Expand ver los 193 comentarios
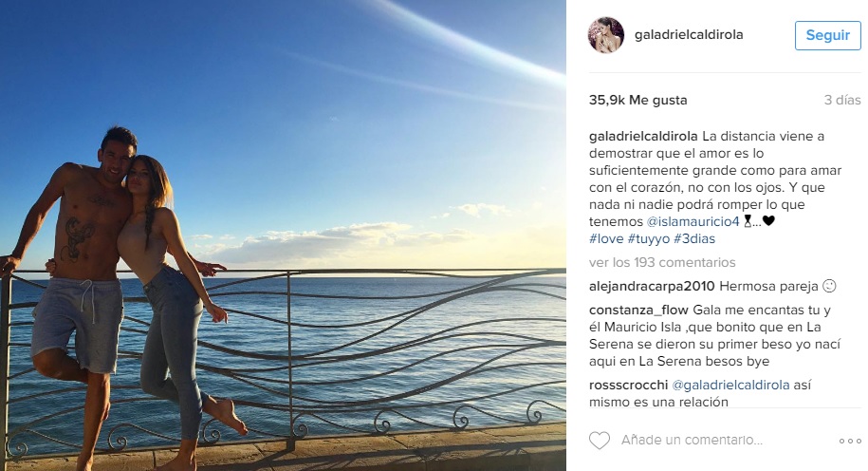The width and height of the screenshot is (868, 471). click(662, 263)
